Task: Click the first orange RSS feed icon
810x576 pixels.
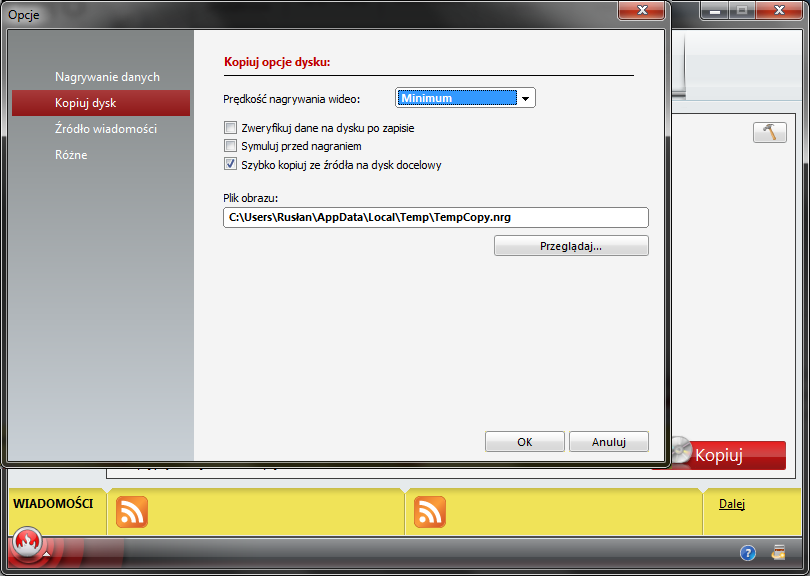Action: pos(132,511)
